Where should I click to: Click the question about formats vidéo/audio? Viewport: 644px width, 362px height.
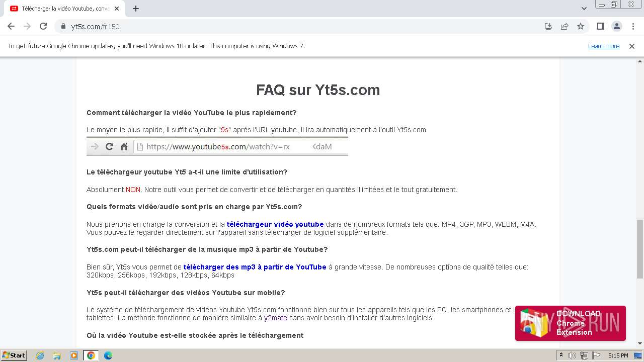tap(194, 207)
